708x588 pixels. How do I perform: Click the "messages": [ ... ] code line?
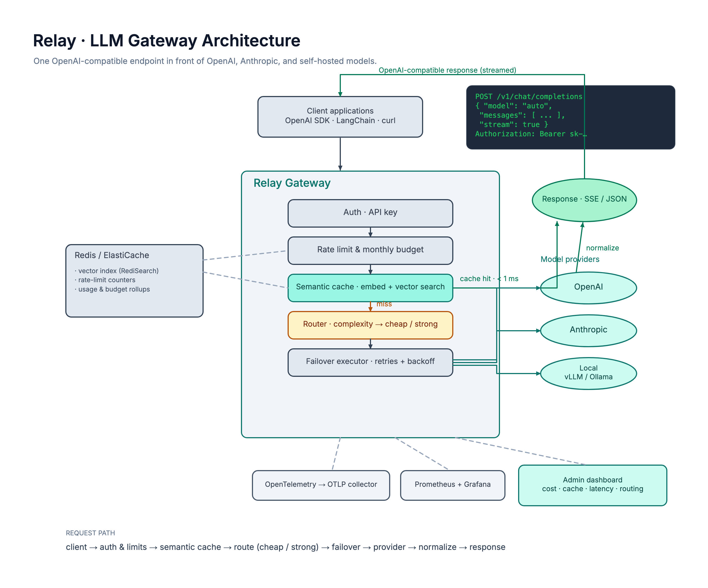tap(522, 115)
